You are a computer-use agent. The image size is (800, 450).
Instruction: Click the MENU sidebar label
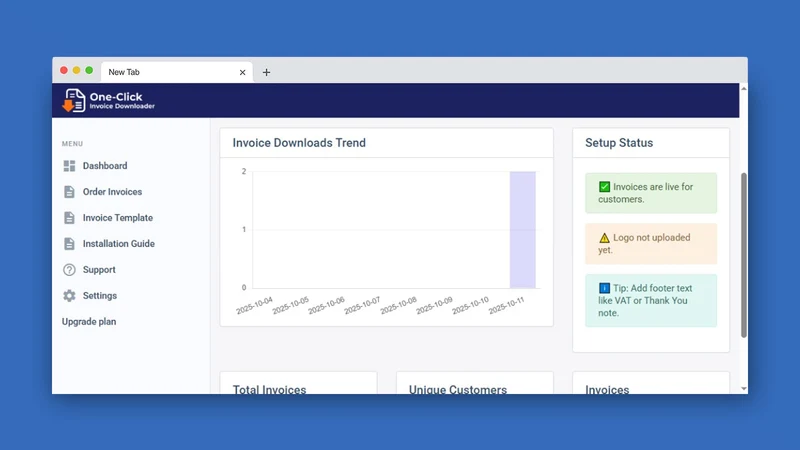pos(72,144)
